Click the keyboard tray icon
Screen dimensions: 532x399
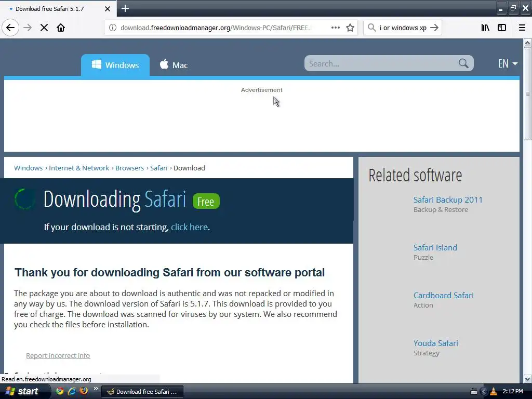(474, 392)
